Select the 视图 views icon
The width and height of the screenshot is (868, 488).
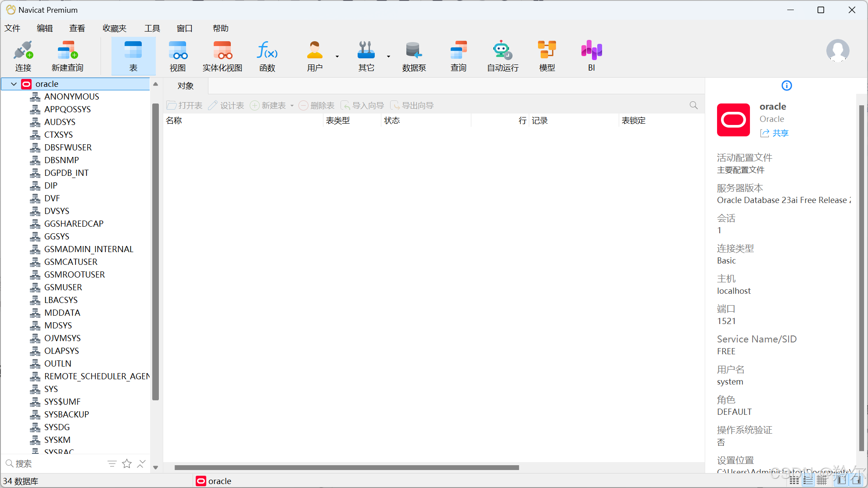178,56
